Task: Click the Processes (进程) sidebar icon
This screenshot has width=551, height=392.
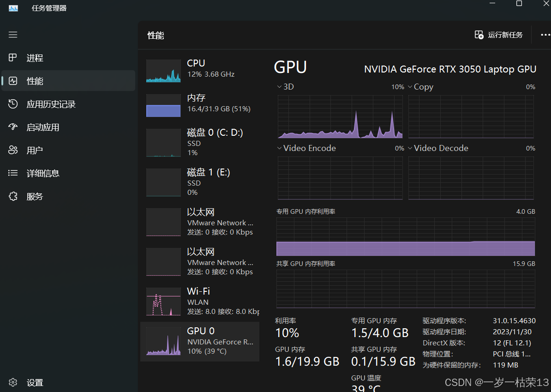Action: point(13,58)
